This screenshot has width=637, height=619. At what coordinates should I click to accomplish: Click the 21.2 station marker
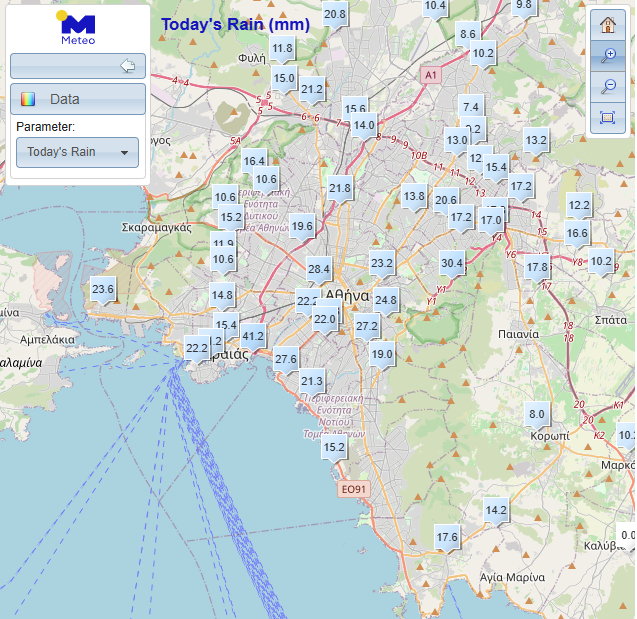tap(312, 89)
